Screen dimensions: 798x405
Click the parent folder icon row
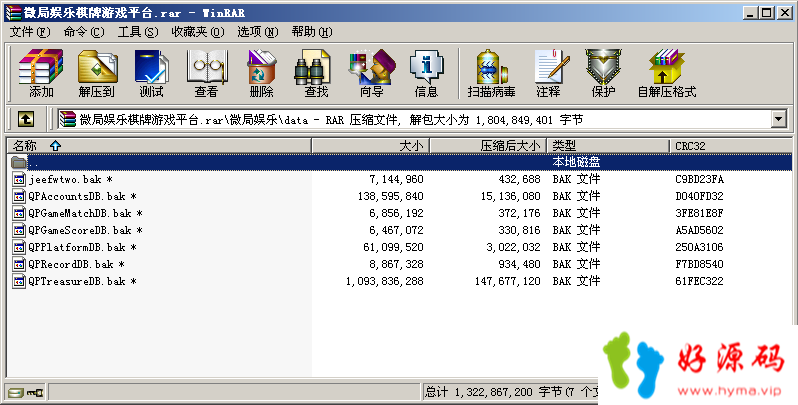(19, 162)
